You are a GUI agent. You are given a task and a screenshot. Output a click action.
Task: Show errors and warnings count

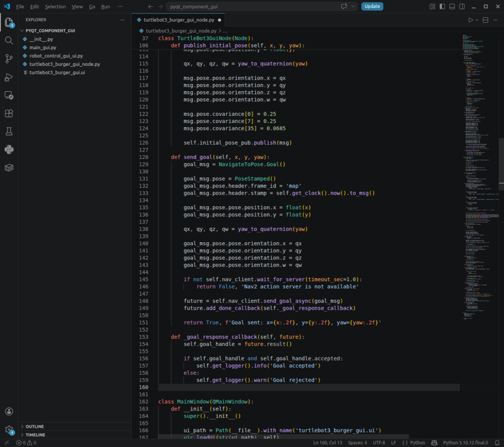point(27,443)
